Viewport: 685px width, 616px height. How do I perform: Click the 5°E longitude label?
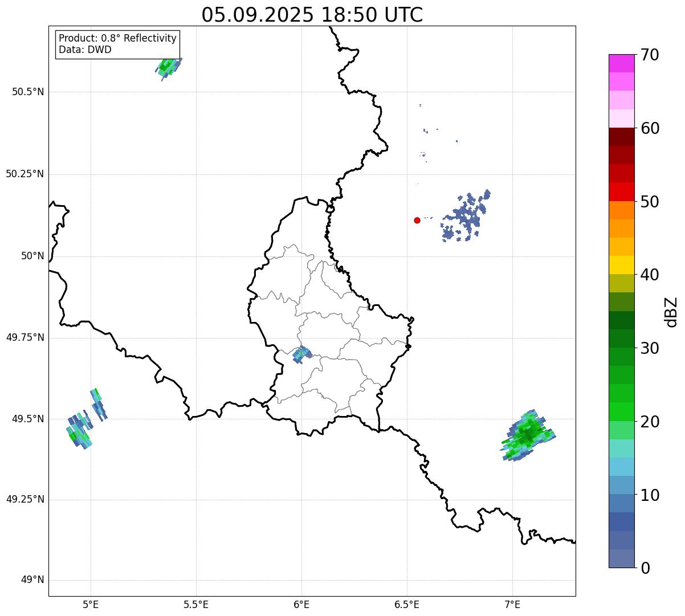(x=91, y=604)
